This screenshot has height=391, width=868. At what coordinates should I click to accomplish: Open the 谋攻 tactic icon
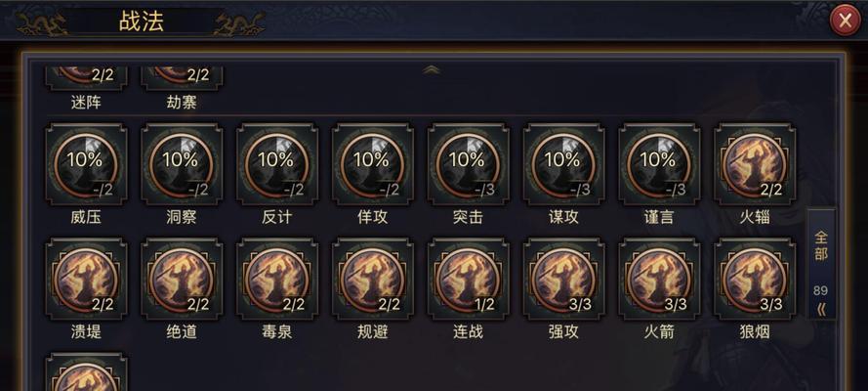click(563, 164)
